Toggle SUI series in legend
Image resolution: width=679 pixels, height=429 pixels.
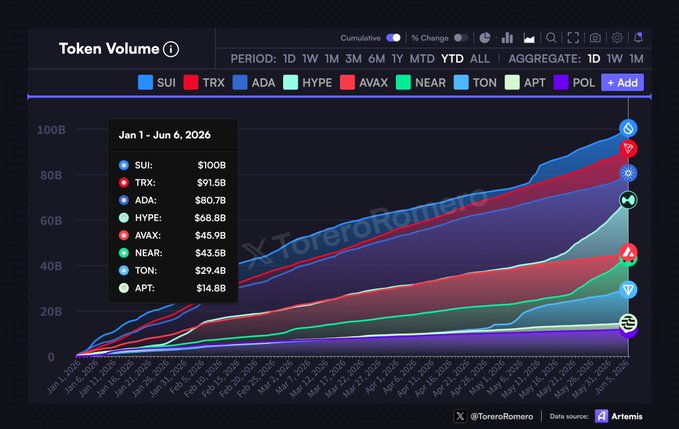[x=157, y=82]
